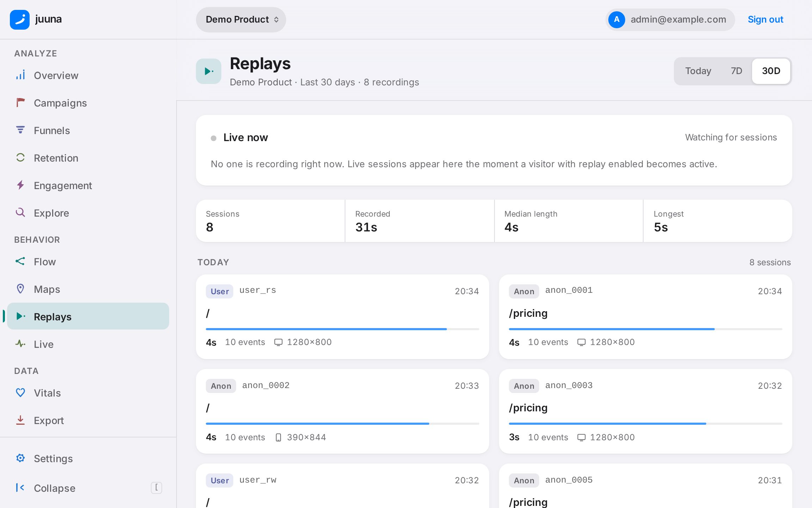The width and height of the screenshot is (812, 508).
Task: Open Vitals in Data section
Action: pos(88,393)
